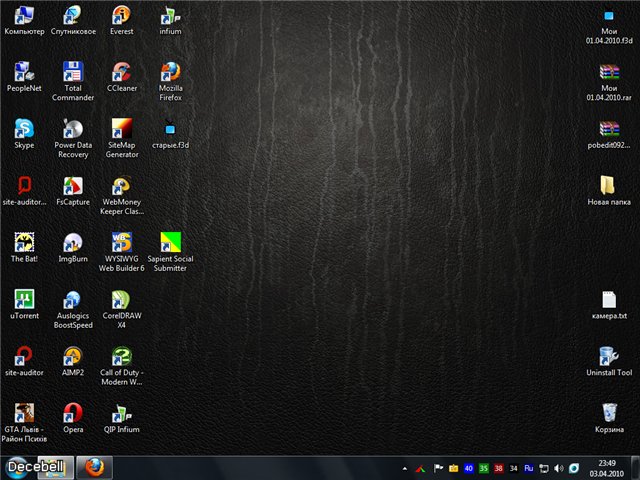Open the volume speaker control
The width and height of the screenshot is (640, 480).
coord(559,468)
